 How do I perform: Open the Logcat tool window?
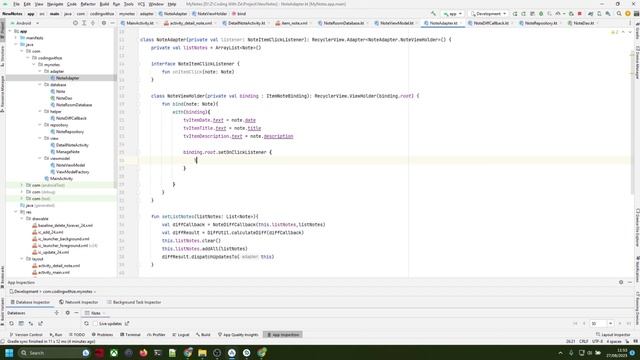(x=180, y=335)
